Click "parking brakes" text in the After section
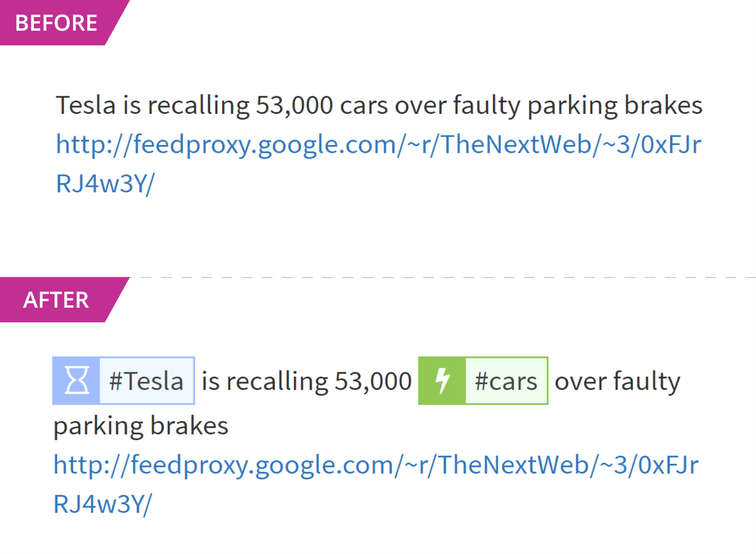Viewport: 756px width, 554px height. click(x=141, y=426)
